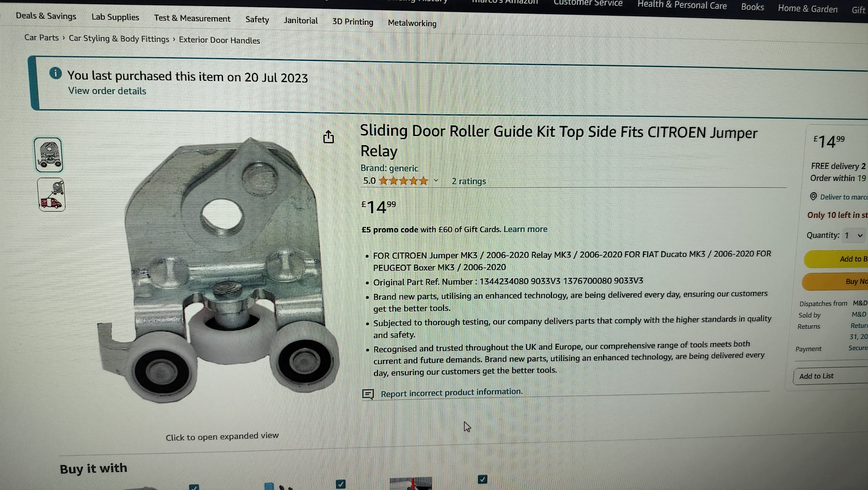The height and width of the screenshot is (490, 868).
Task: Toggle the rightmost Buy it with checkbox
Action: tap(483, 479)
